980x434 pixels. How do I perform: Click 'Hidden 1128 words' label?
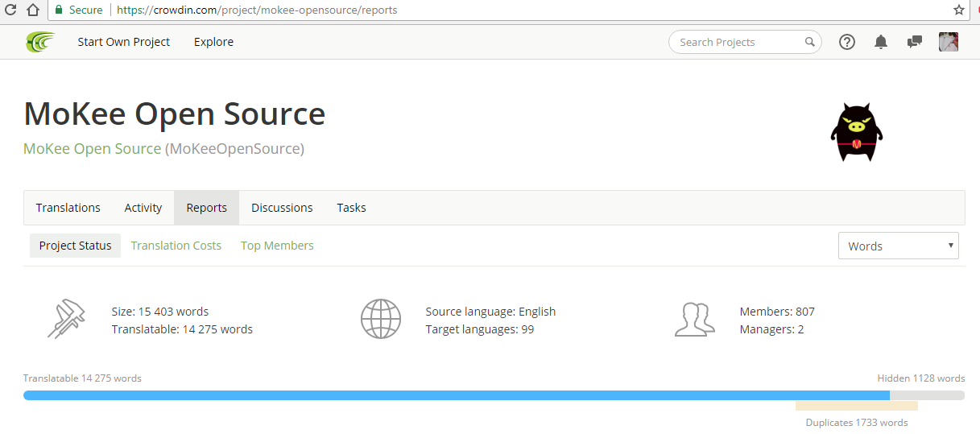(921, 378)
